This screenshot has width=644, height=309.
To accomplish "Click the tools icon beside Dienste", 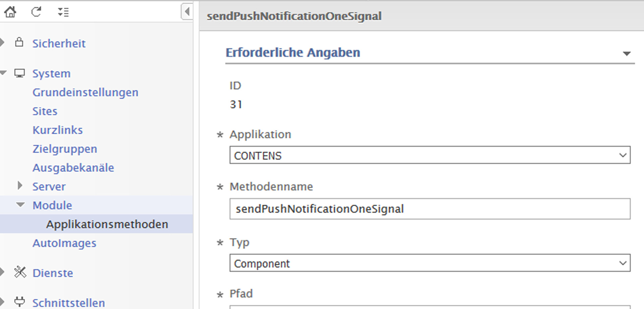I will [x=20, y=272].
